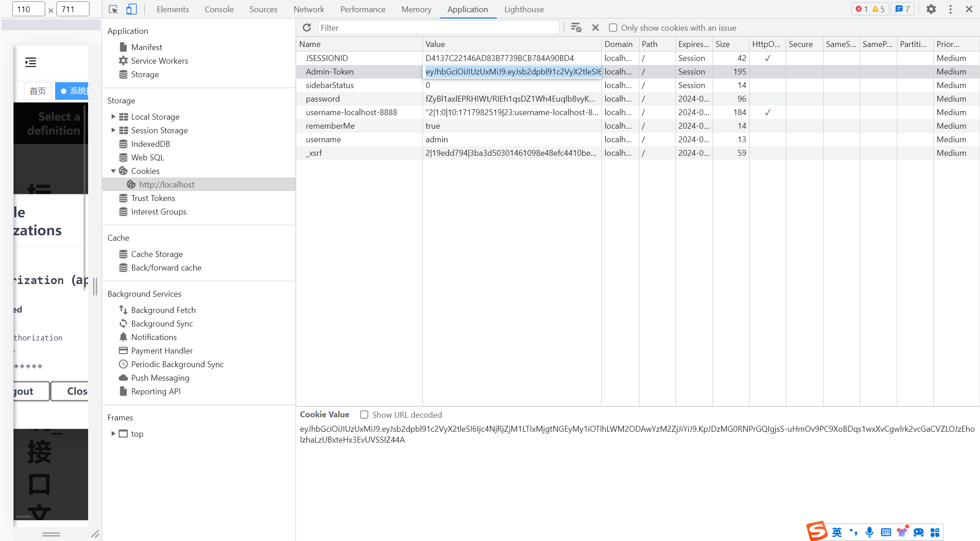The image size is (980, 541).
Task: Open DevTools settings gear
Action: click(x=931, y=9)
